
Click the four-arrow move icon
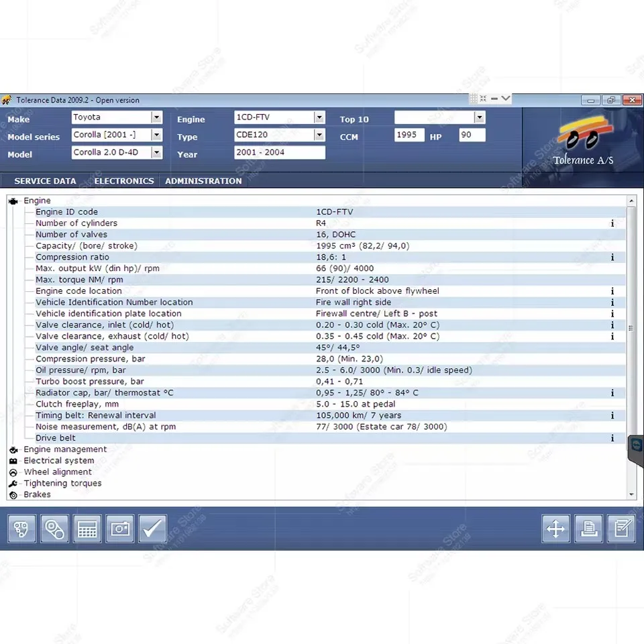click(555, 529)
